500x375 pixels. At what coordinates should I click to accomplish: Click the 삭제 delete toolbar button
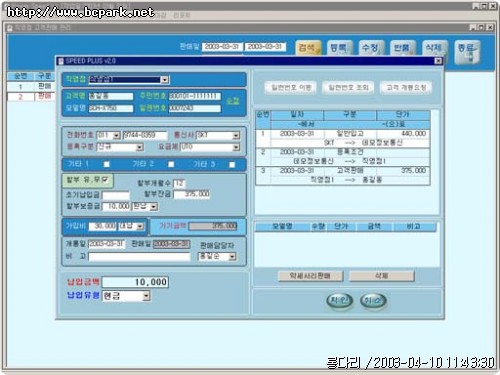click(435, 48)
